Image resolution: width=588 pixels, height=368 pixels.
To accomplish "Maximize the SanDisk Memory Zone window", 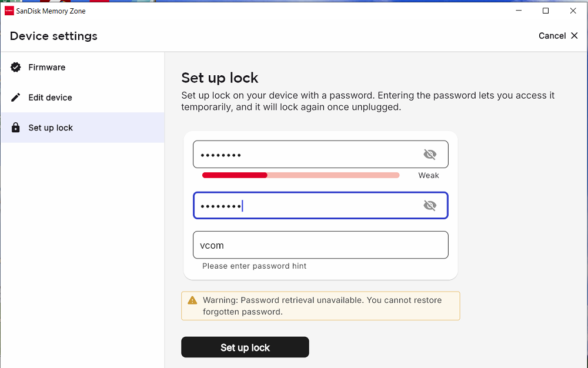I will (x=546, y=11).
